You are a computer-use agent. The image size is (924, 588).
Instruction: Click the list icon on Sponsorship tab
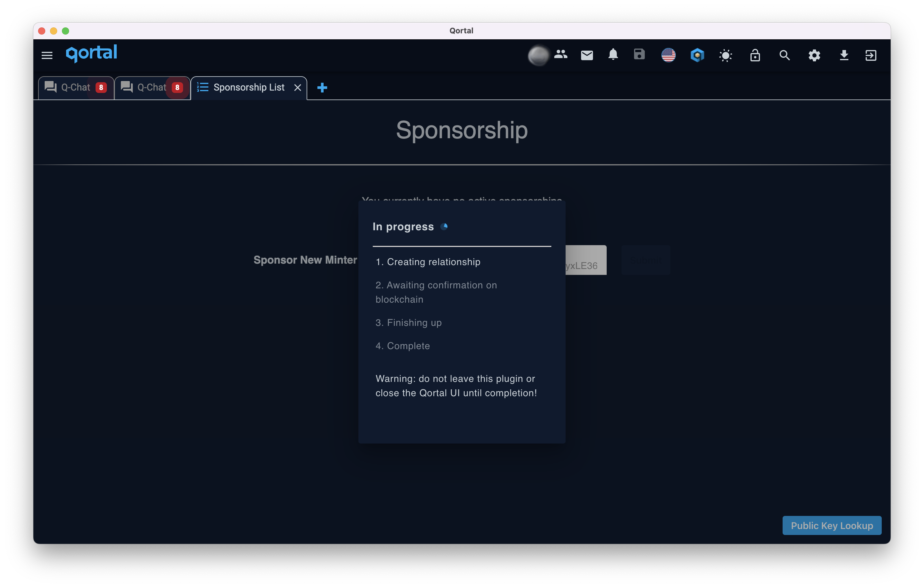point(202,87)
